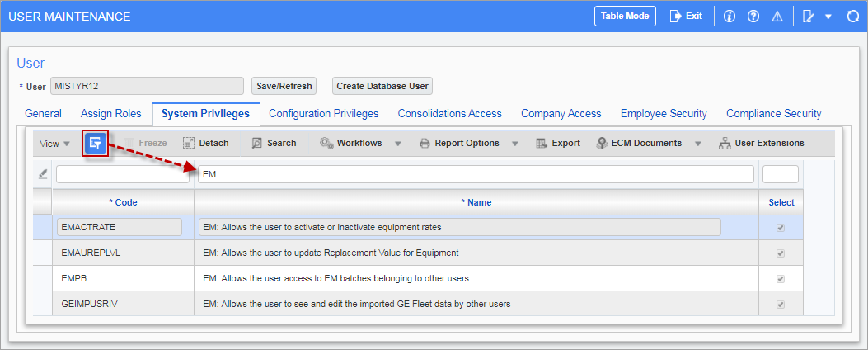Click the Name filter field containing EM
This screenshot has width=868, height=350.
(x=475, y=174)
